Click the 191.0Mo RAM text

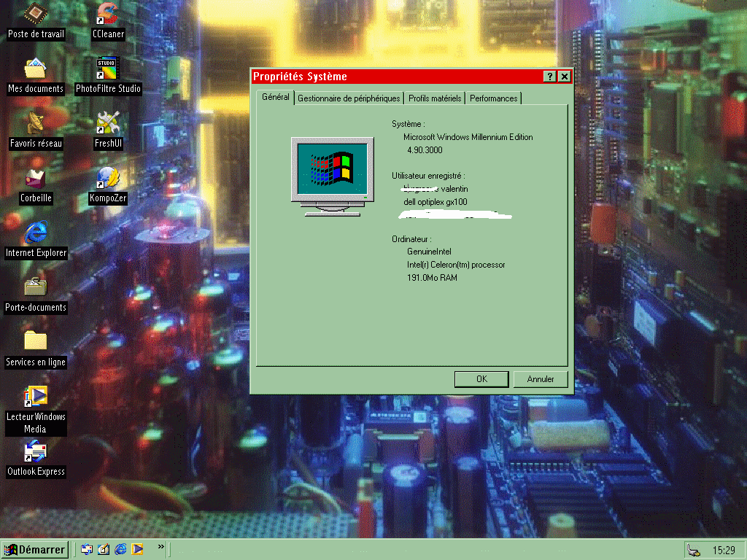[x=432, y=278]
